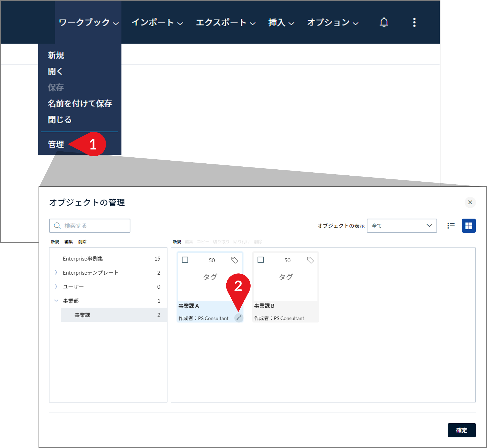Switch to list view in object manager
The height and width of the screenshot is (448, 487).
point(451,226)
